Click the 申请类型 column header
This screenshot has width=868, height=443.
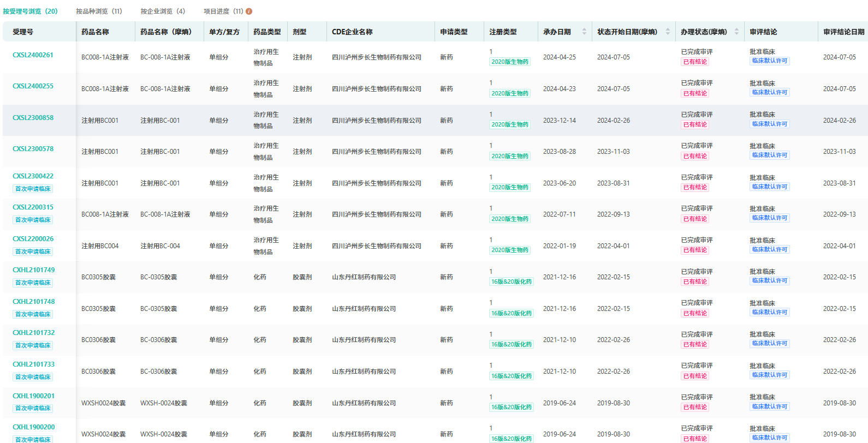(454, 32)
